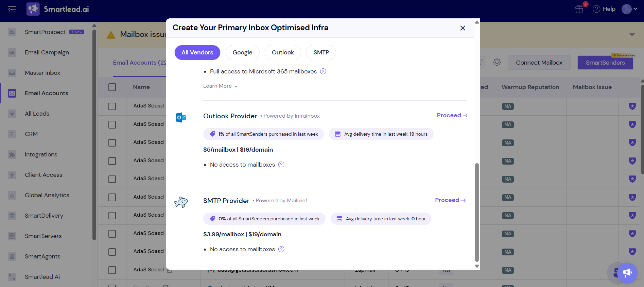
Task: Click the info icon beside Microsoft 365 mailboxes
Action: pyautogui.click(x=323, y=71)
